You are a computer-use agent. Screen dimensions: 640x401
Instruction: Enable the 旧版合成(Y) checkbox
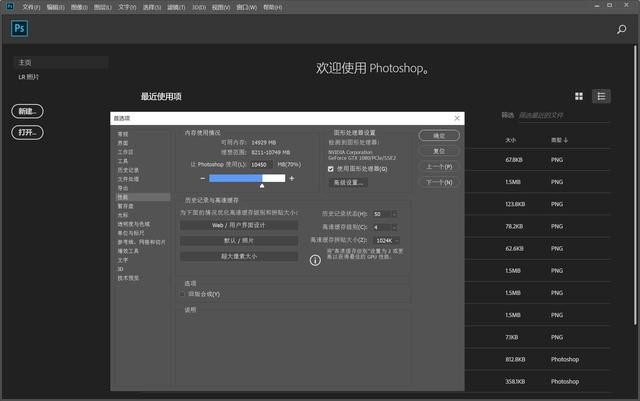[182, 294]
